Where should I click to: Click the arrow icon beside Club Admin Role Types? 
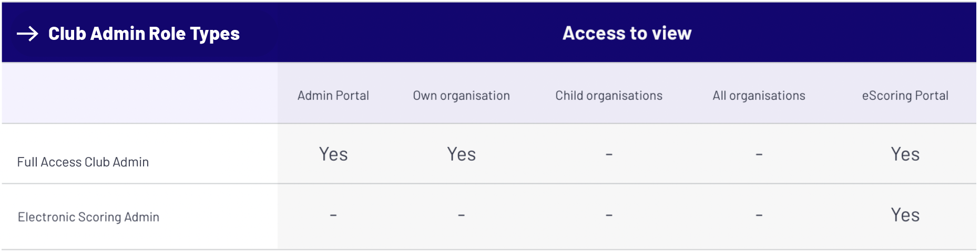click(27, 34)
